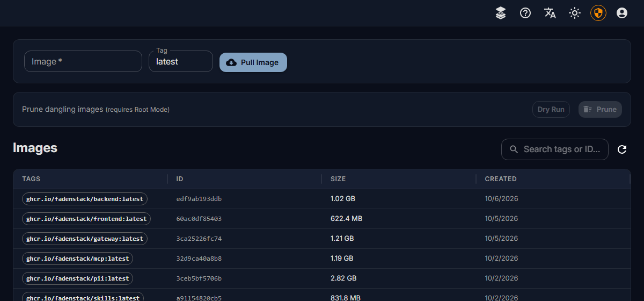The image size is (644, 301).
Task: Select the ghcr.io/fadenstack/pii:latest tag chip
Action: [x=78, y=278]
